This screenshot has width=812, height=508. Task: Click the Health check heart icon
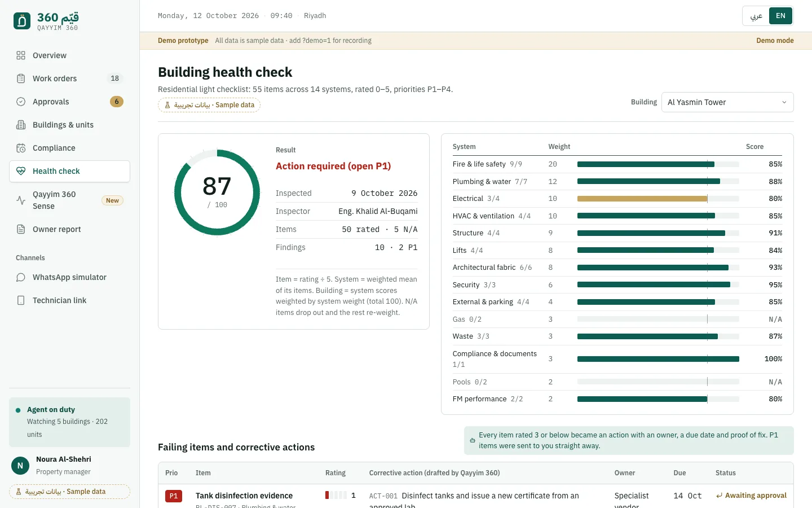tap(21, 171)
